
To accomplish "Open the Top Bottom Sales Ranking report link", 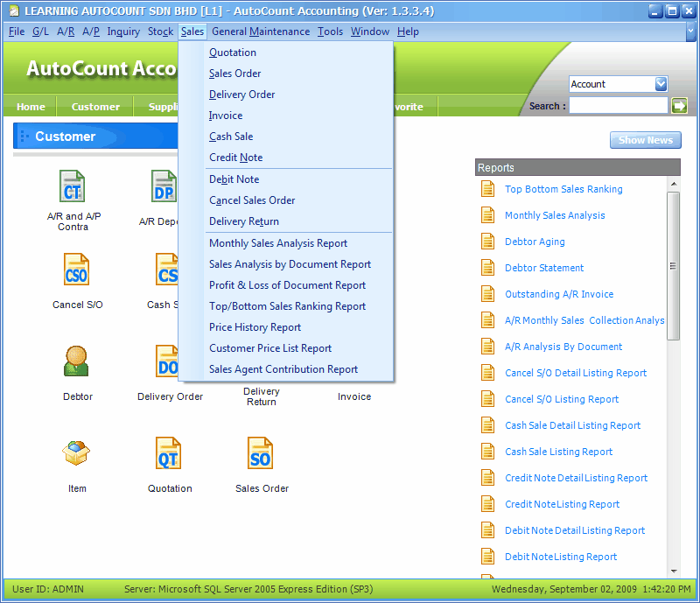I will (563, 189).
